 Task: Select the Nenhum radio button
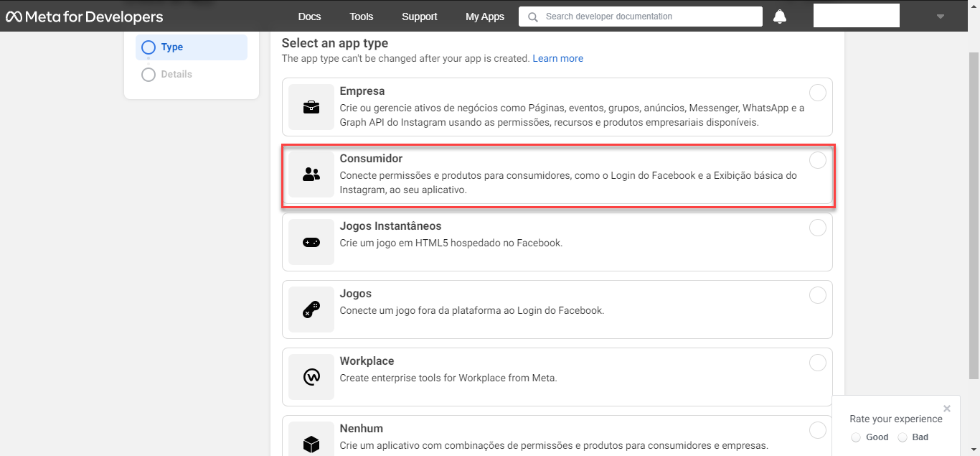point(817,430)
